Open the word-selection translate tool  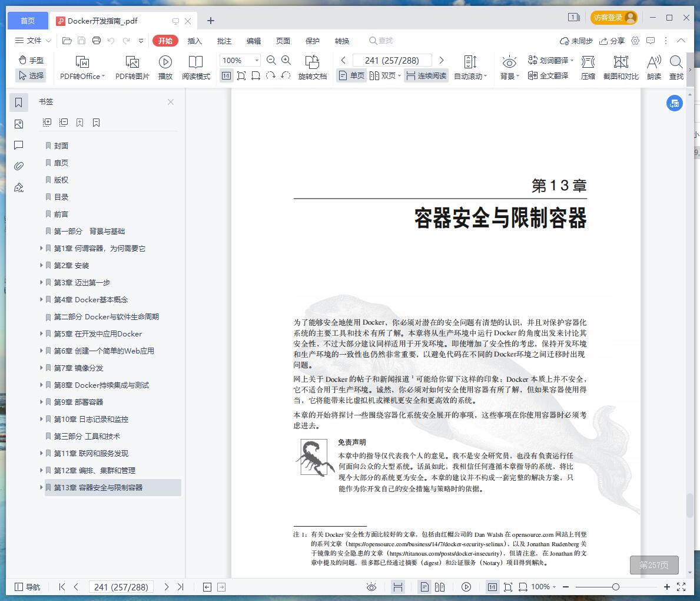550,60
